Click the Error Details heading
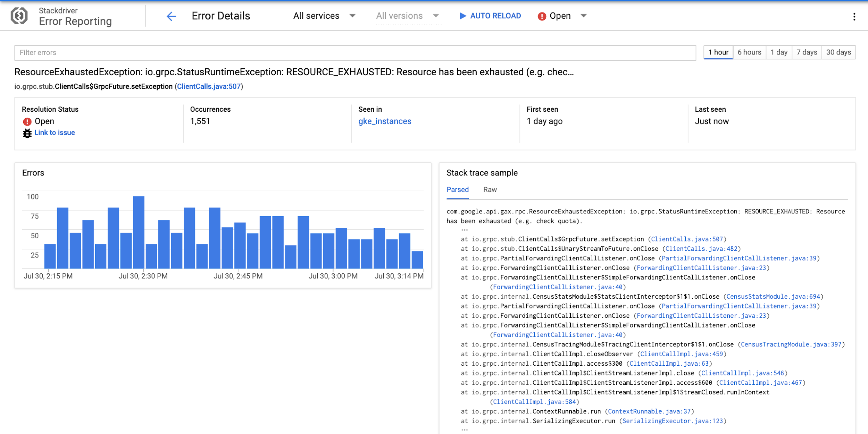The image size is (868, 434). [221, 16]
